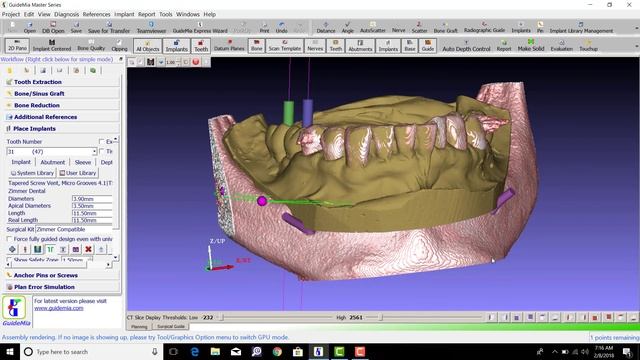
Task: Toggle Scan Template visibility
Action: pos(284,45)
